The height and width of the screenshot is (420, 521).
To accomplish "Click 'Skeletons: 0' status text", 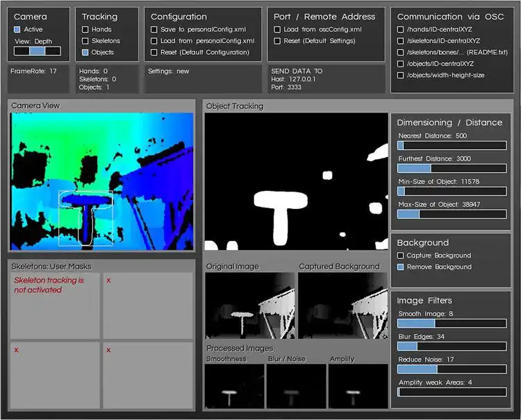I will coord(98,79).
